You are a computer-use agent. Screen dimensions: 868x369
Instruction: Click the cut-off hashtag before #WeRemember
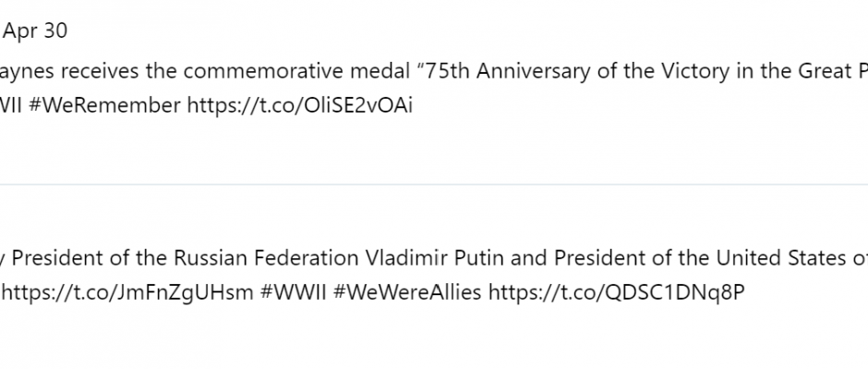[10, 105]
